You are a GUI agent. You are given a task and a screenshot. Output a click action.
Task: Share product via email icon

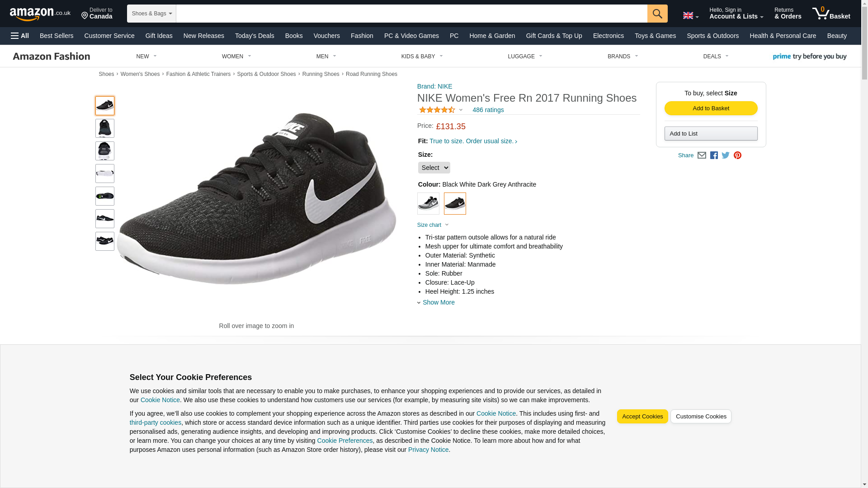[701, 155]
